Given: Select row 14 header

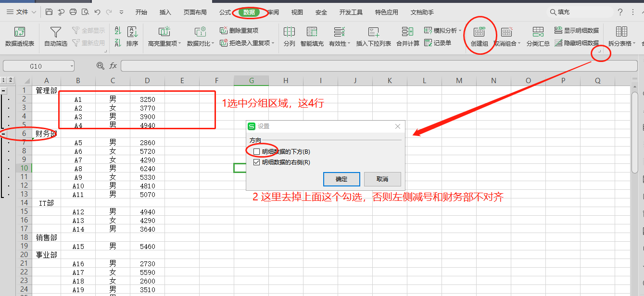Looking at the screenshot, I should (24, 203).
